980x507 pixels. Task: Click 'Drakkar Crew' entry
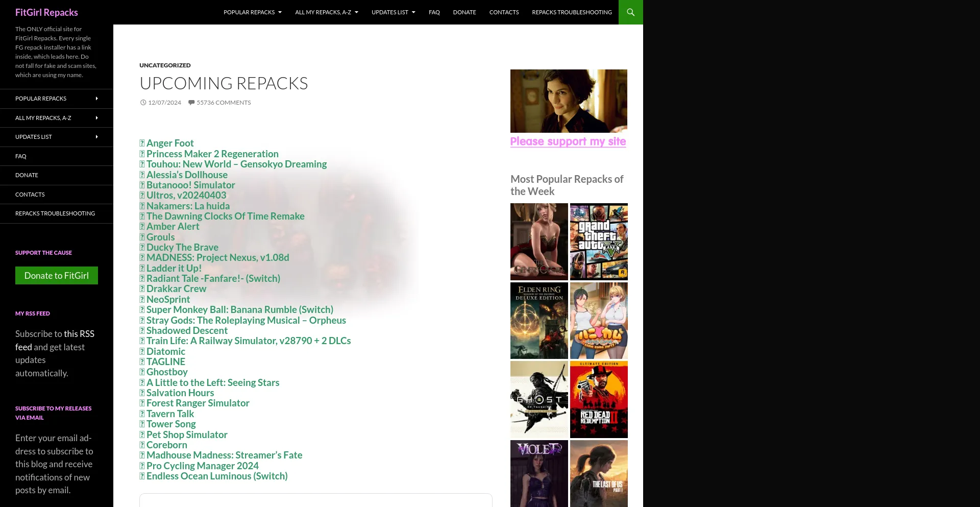(x=177, y=289)
